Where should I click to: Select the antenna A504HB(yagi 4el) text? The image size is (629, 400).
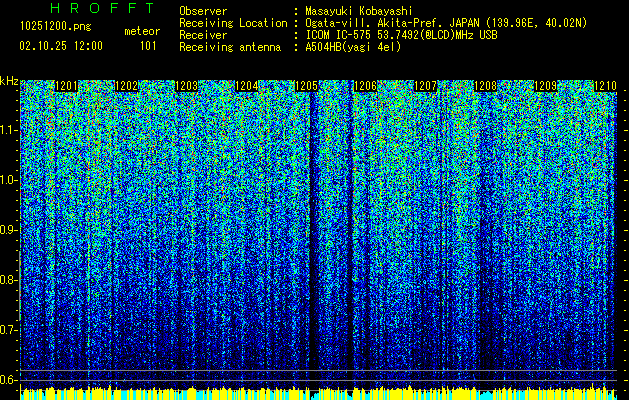353,47
